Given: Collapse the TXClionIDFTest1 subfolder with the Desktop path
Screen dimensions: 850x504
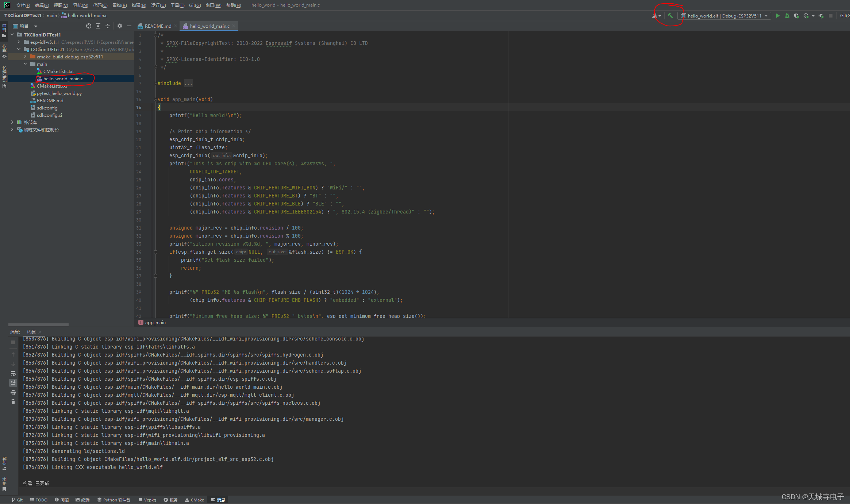Looking at the screenshot, I should click(x=19, y=49).
